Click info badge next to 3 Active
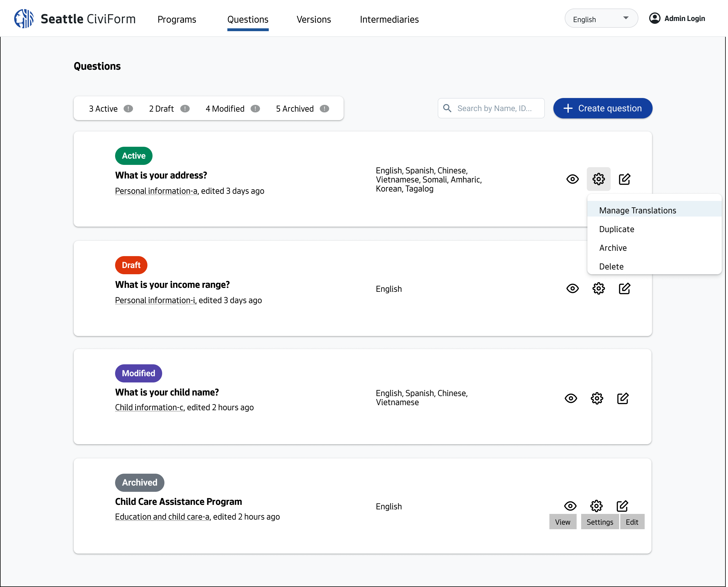728x587 pixels. click(128, 109)
